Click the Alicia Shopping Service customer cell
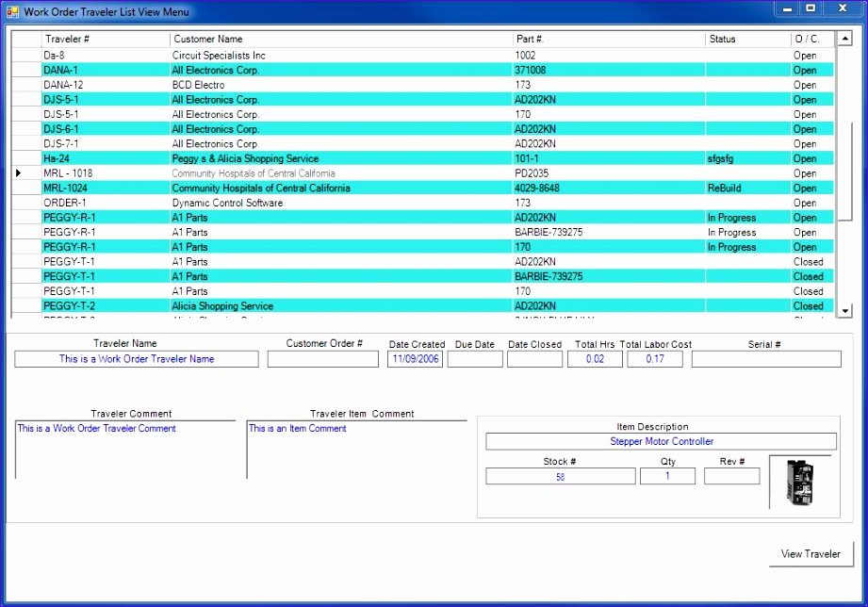 341,305
